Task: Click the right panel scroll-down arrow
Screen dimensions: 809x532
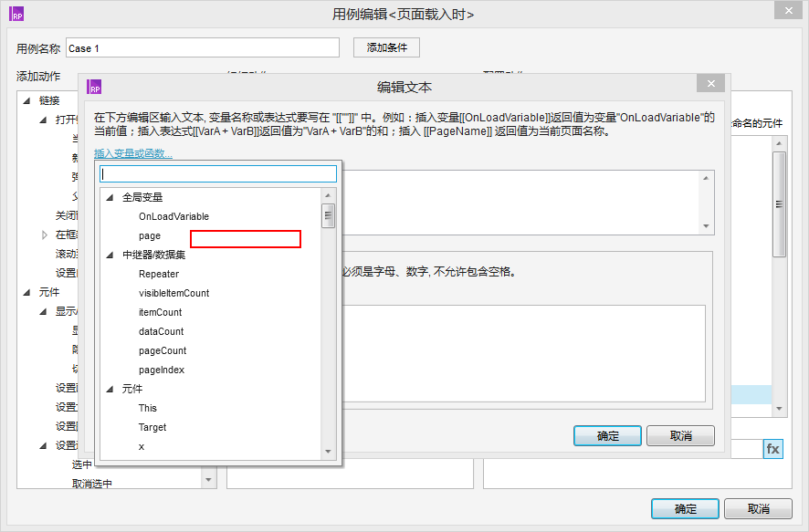Action: [x=779, y=409]
